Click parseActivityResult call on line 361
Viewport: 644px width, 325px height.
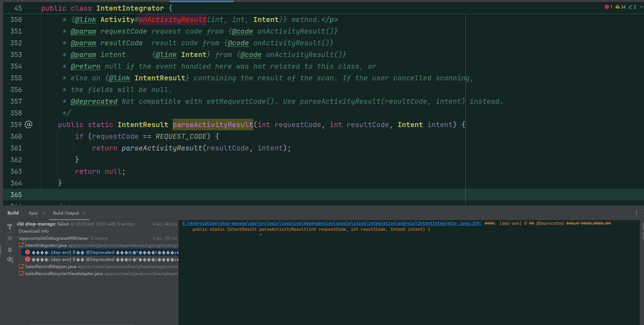[x=162, y=148]
